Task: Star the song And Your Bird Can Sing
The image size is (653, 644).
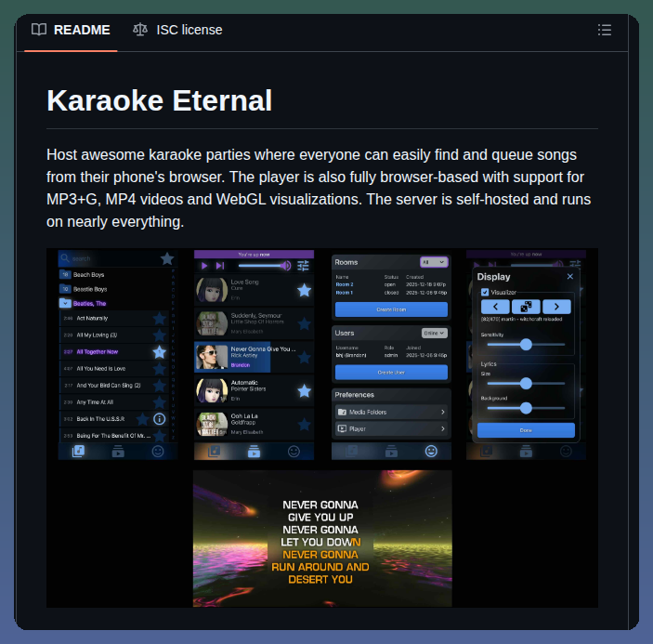Action: [x=160, y=386]
